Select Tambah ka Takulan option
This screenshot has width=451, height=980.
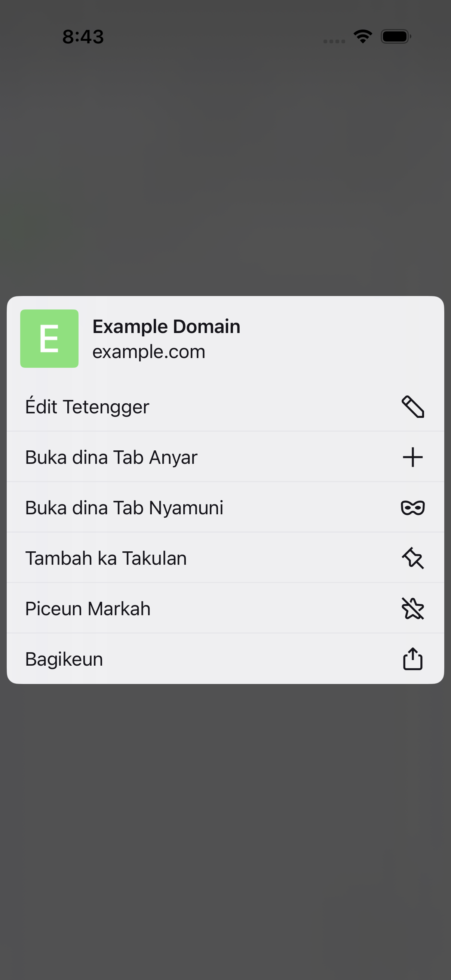pos(225,558)
